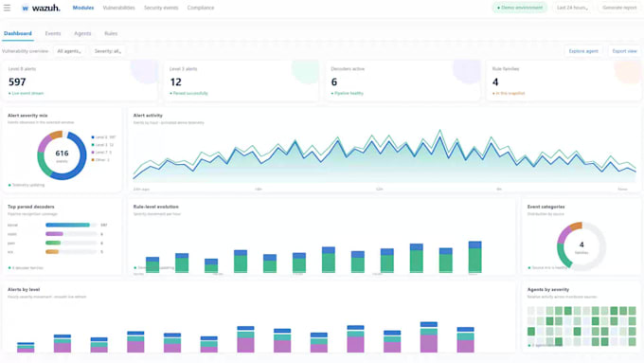Select the Dashboard tab
The height and width of the screenshot is (363, 644).
(18, 33)
